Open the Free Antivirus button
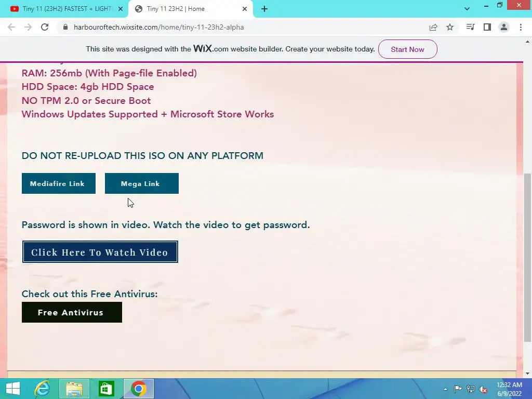 pyautogui.click(x=72, y=312)
